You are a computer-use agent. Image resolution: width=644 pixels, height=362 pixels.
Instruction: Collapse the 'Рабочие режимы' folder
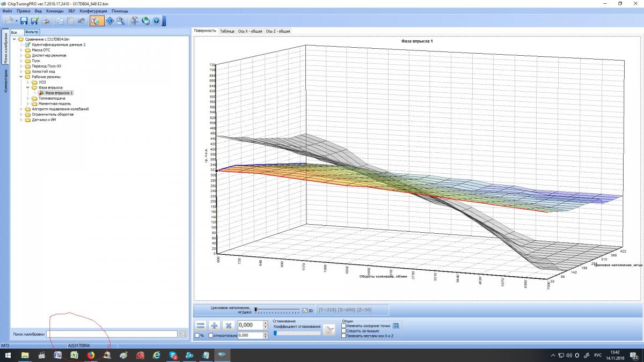(x=21, y=77)
